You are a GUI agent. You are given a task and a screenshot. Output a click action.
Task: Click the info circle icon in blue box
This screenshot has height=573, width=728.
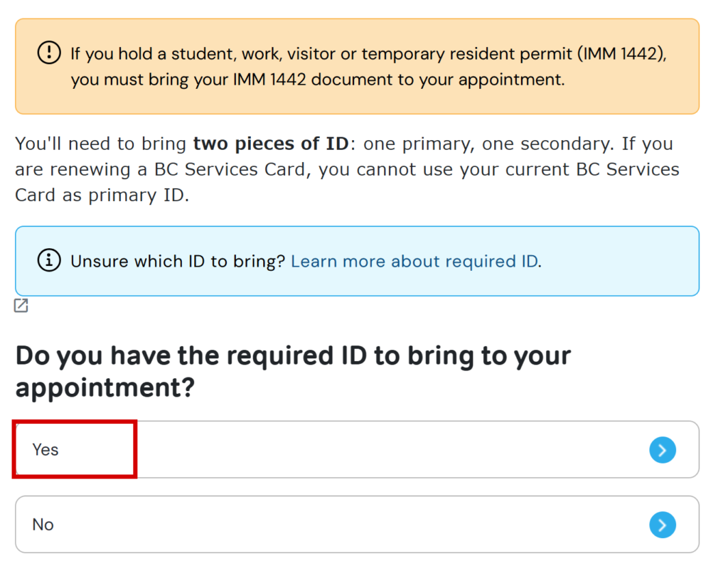49,260
